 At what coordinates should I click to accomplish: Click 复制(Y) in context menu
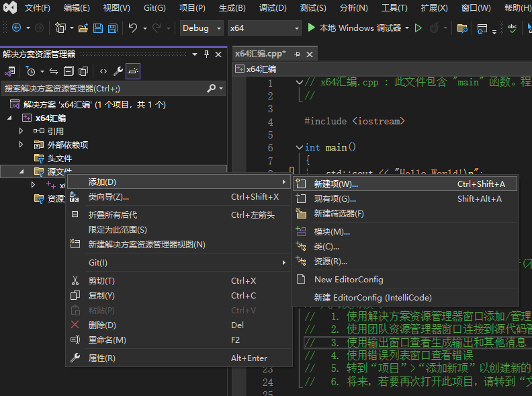click(x=179, y=296)
